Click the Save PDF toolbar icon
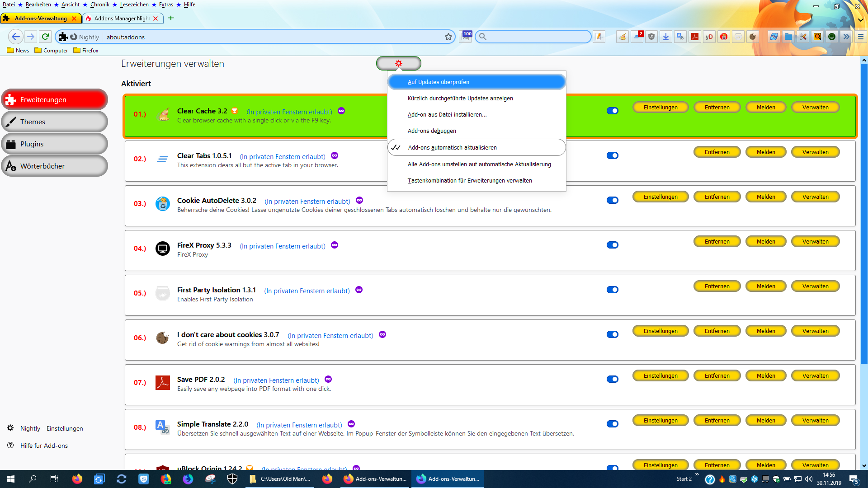The image size is (868, 488). click(695, 37)
